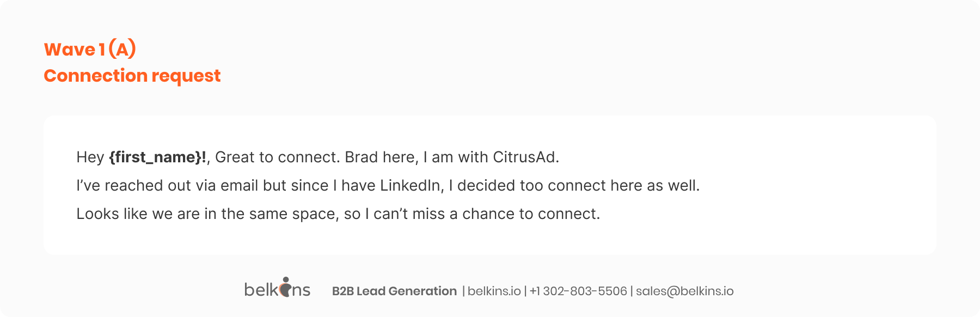The image size is (980, 317).
Task: Open the belkins.io website link
Action: pos(494,291)
